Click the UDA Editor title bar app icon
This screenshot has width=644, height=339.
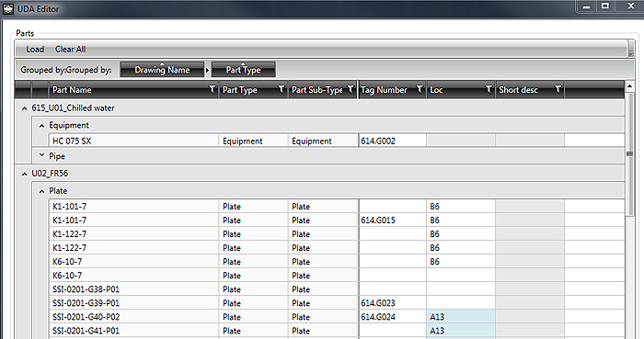coord(8,9)
